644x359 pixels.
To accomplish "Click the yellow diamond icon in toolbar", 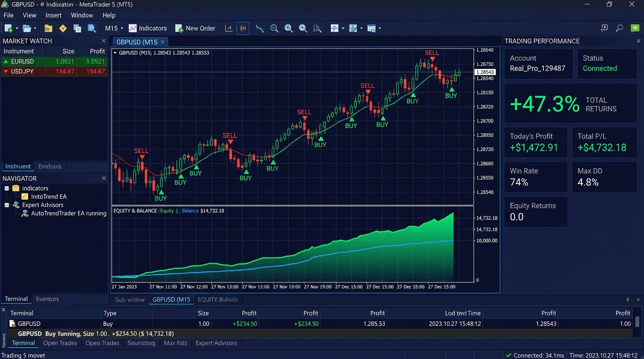I will [x=63, y=28].
